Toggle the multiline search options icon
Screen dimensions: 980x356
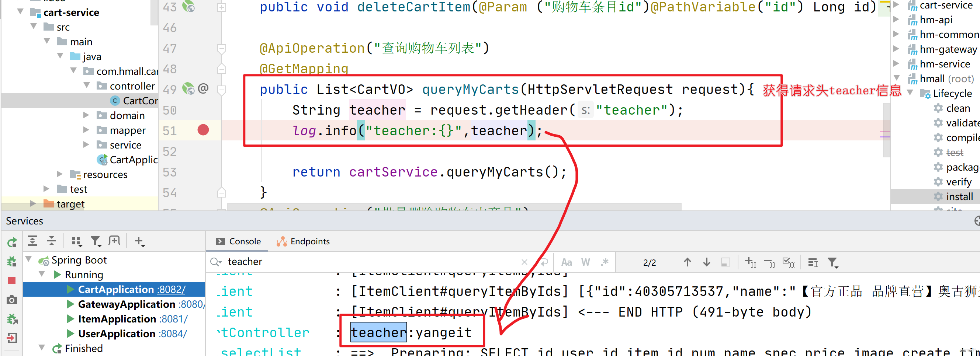click(813, 262)
